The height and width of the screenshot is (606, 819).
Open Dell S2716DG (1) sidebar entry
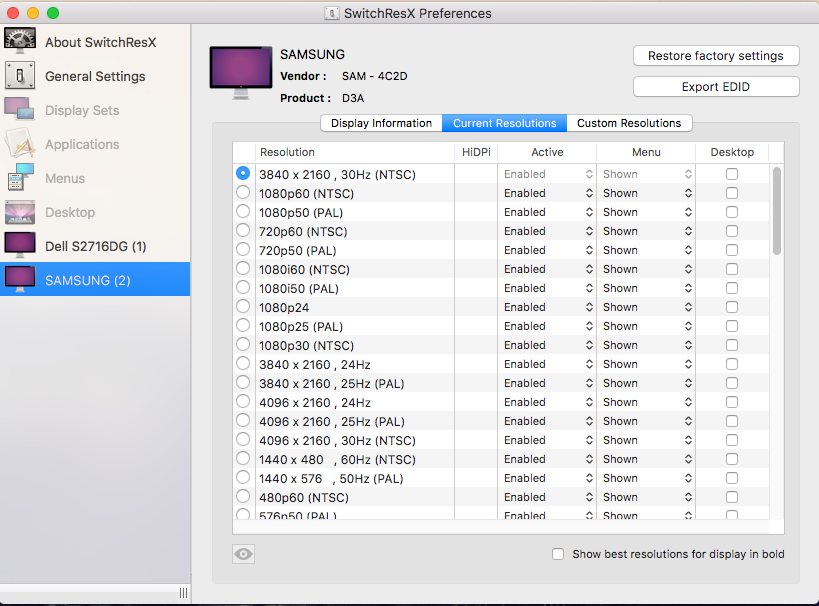coord(95,246)
